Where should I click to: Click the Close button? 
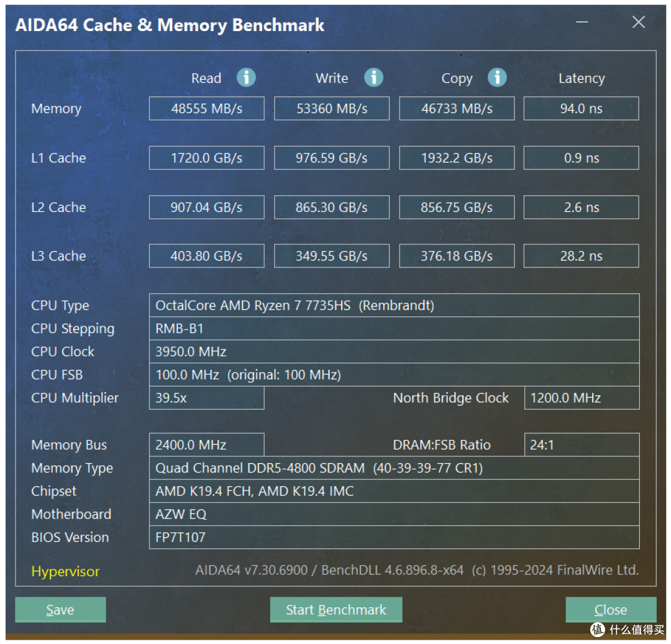[611, 609]
